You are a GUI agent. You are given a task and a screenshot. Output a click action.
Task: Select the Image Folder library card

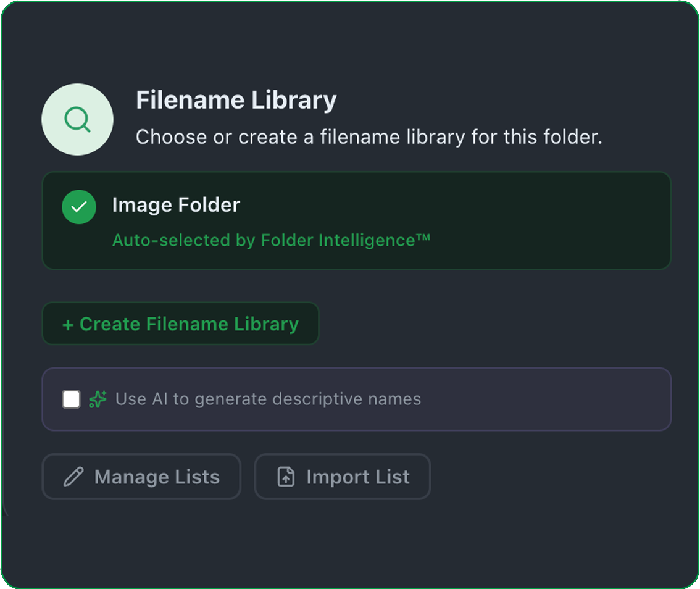tap(356, 220)
